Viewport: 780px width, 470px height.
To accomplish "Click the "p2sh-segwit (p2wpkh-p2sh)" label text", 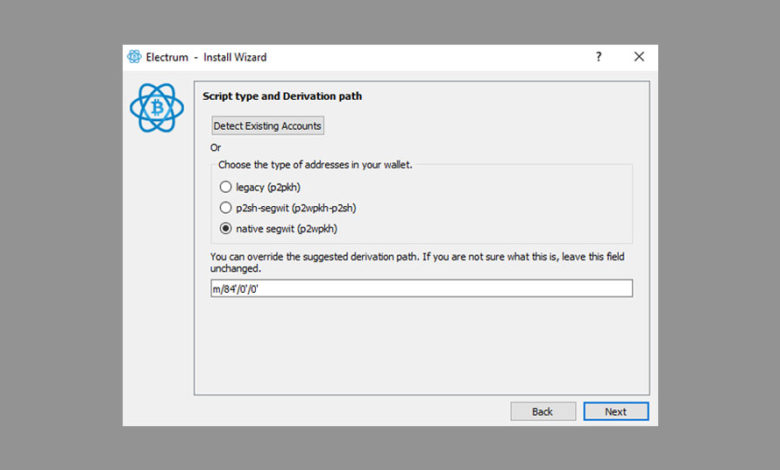I will [296, 208].
